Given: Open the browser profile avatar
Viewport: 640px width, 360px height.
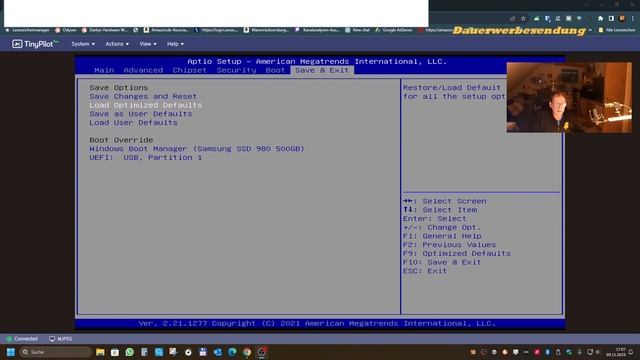Looking at the screenshot, I should [x=622, y=19].
